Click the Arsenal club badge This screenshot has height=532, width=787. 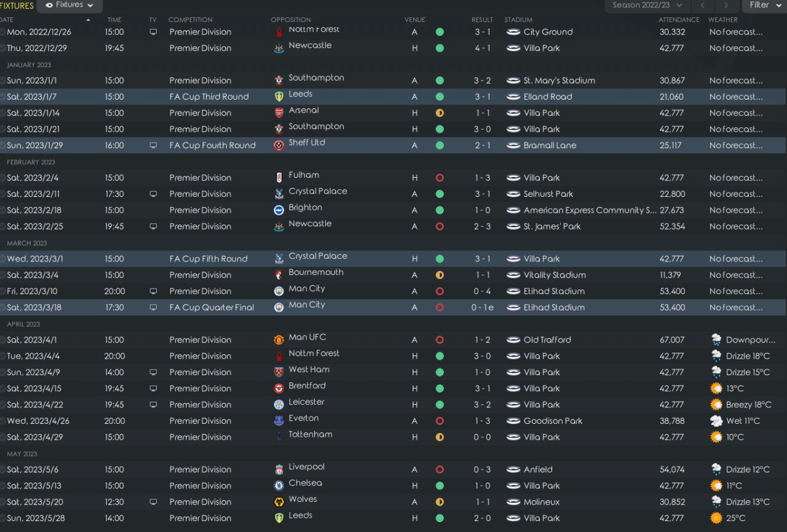point(279,113)
